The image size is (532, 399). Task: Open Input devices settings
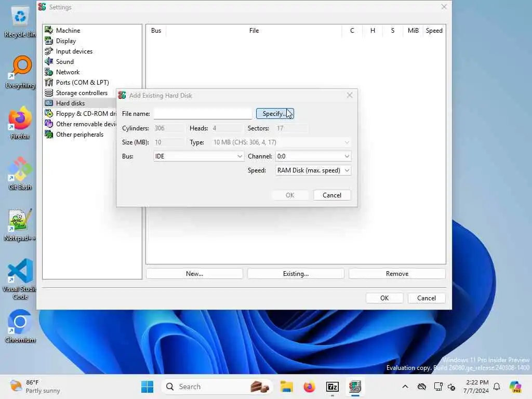point(74,51)
